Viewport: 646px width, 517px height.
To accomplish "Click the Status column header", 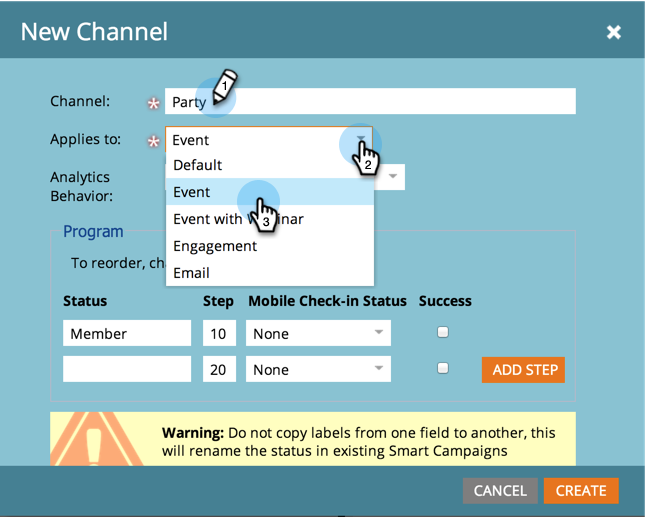I will pos(85,301).
